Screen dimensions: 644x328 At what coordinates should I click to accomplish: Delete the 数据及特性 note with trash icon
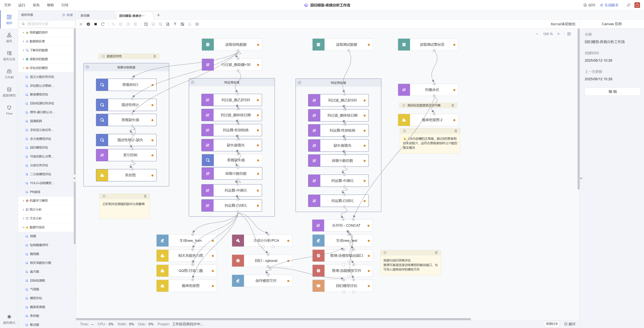tap(154, 56)
